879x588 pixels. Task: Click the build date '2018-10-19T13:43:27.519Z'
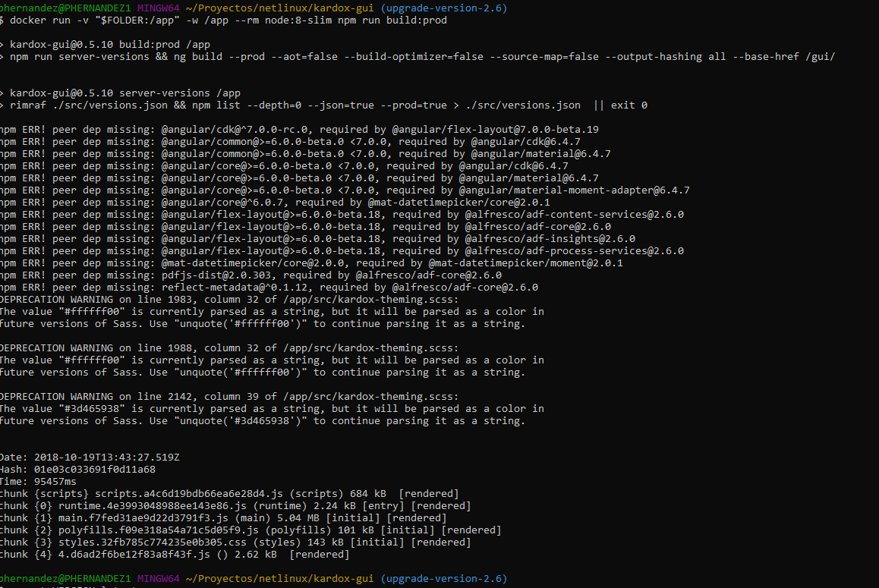[x=107, y=458]
